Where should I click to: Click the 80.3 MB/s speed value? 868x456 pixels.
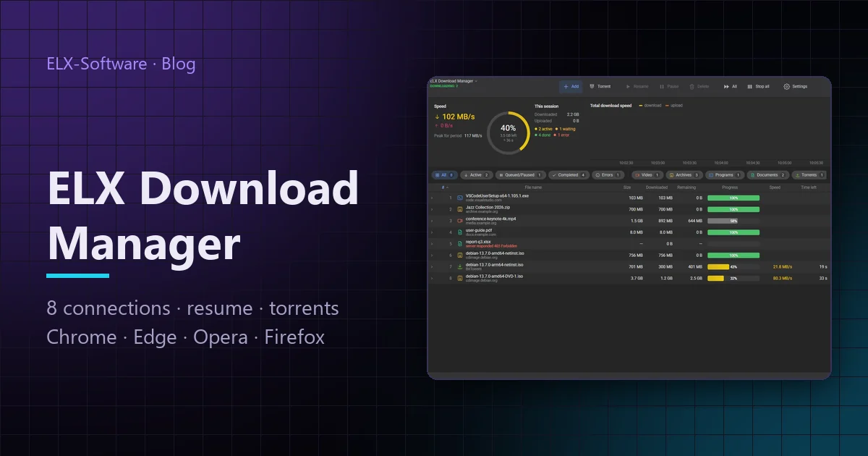tap(783, 278)
